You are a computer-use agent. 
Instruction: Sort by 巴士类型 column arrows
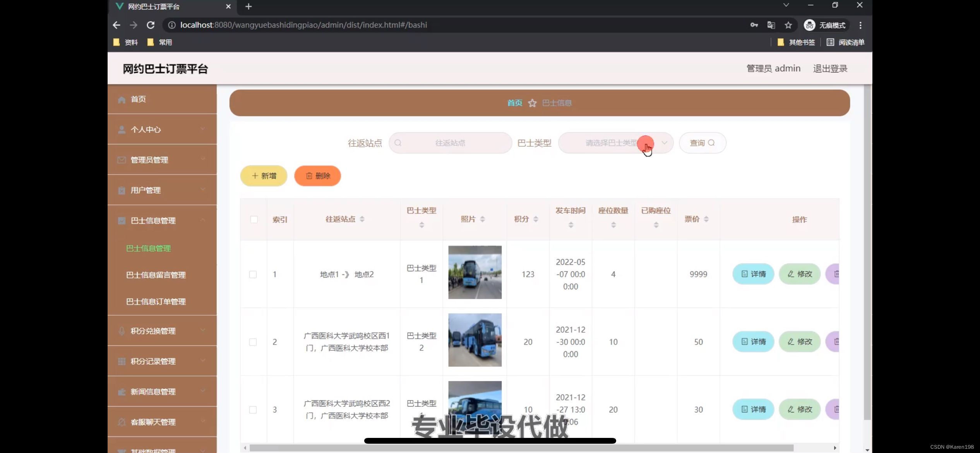(x=421, y=225)
